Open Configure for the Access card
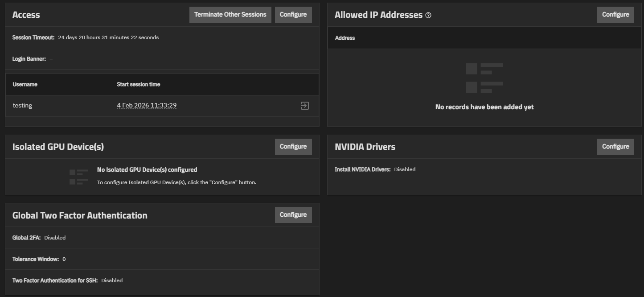Image resolution: width=644 pixels, height=297 pixels. click(x=293, y=15)
